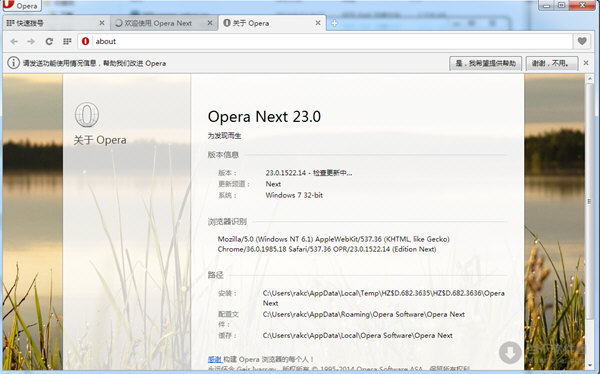Select the Windows 7 32-bit text
The height and width of the screenshot is (374, 600).
(x=294, y=195)
